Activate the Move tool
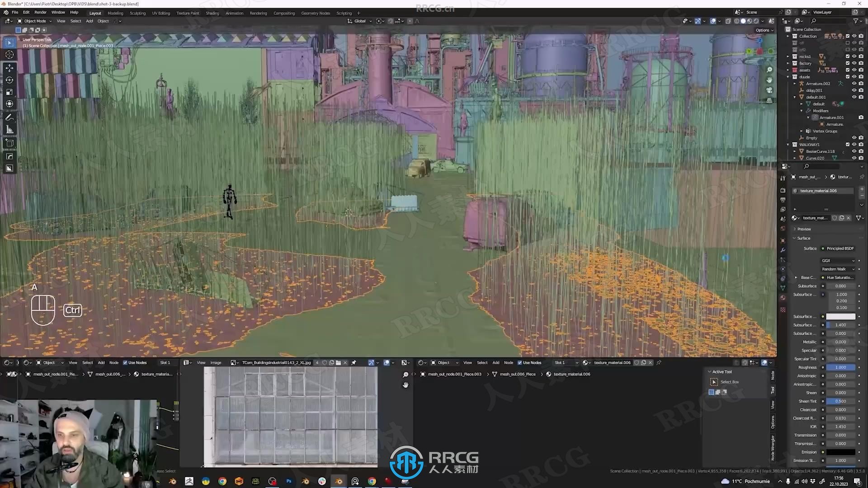The image size is (868, 488). [9, 68]
